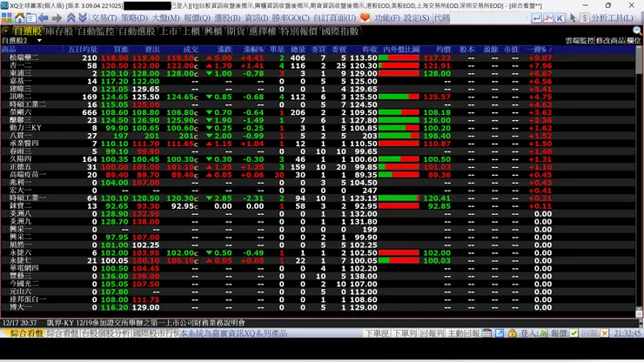Switch to the 上市 tab
644x362 pixels.
click(168, 31)
